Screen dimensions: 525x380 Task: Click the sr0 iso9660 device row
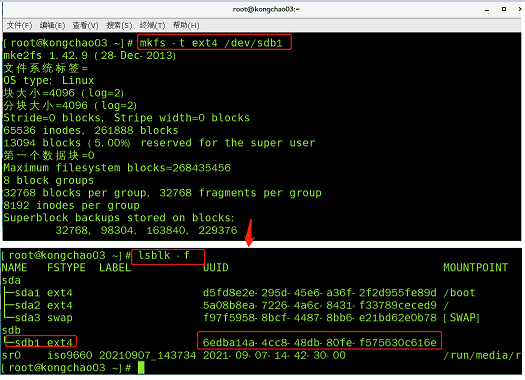[261, 355]
